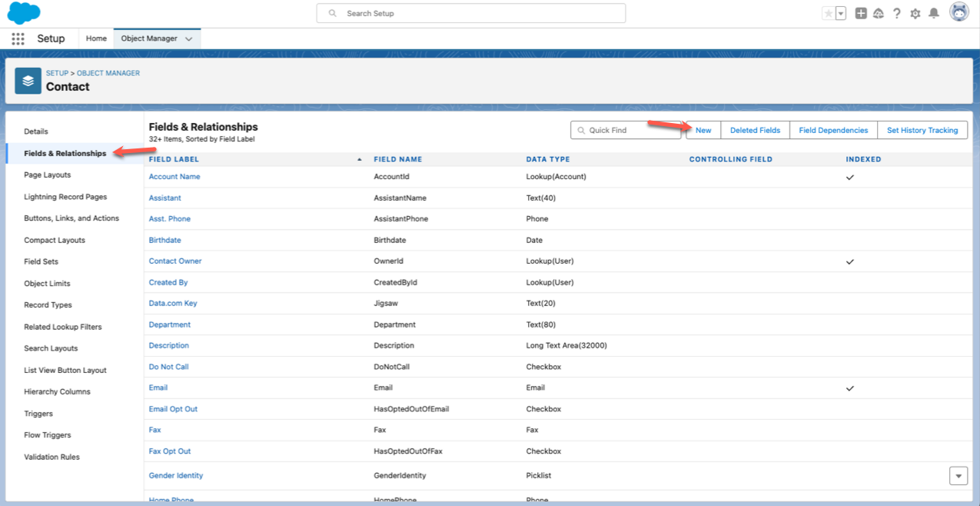
Task: Open the Help question mark icon
Action: click(897, 13)
